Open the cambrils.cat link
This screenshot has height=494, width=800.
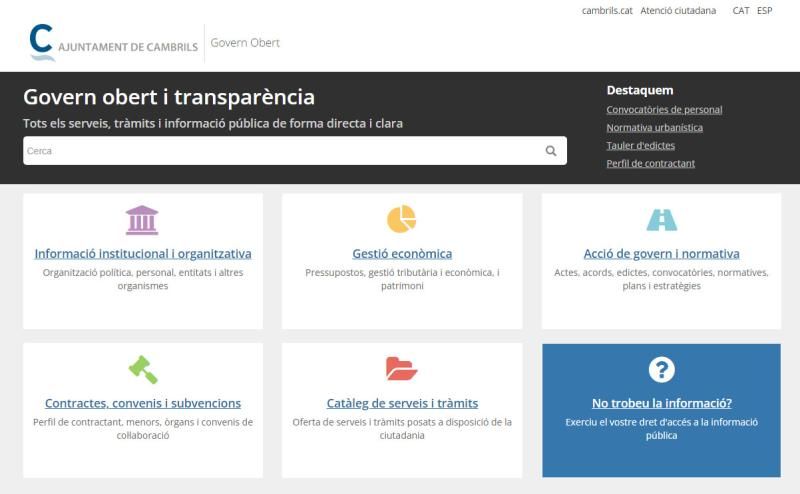(x=607, y=11)
